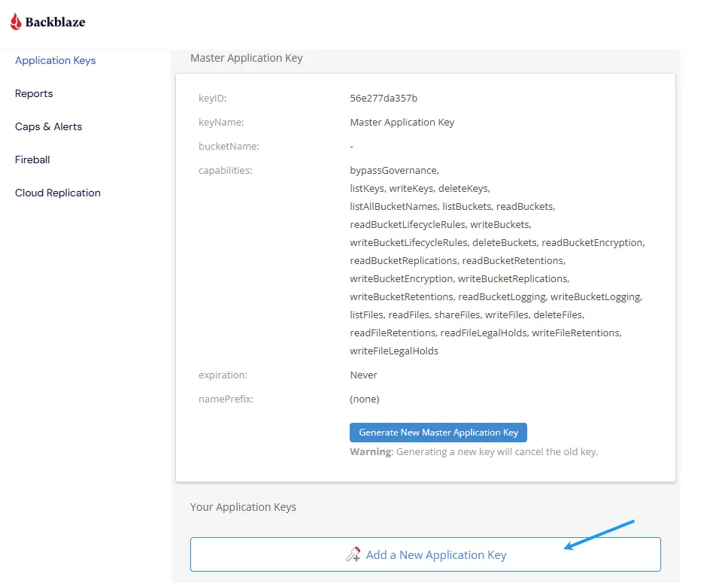Go to Caps & Alerts page

coord(48,126)
